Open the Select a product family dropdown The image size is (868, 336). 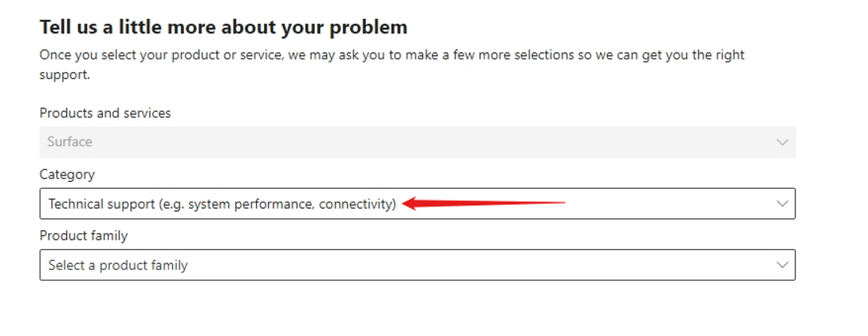click(x=417, y=265)
